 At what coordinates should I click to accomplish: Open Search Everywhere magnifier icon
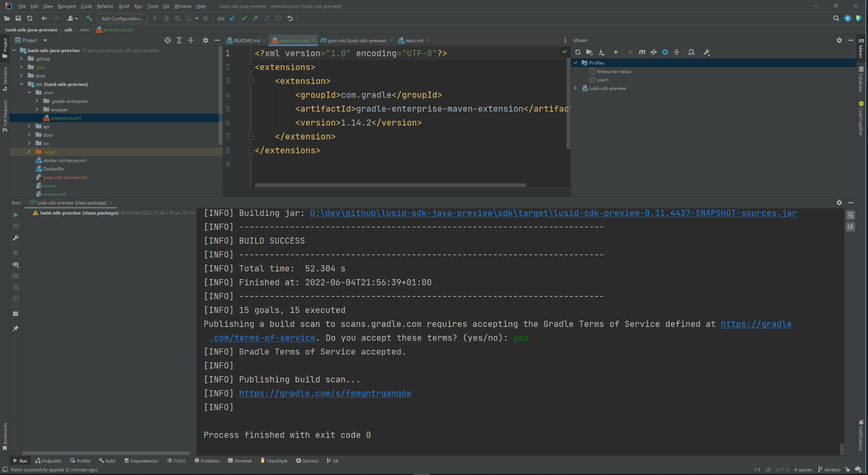click(836, 18)
